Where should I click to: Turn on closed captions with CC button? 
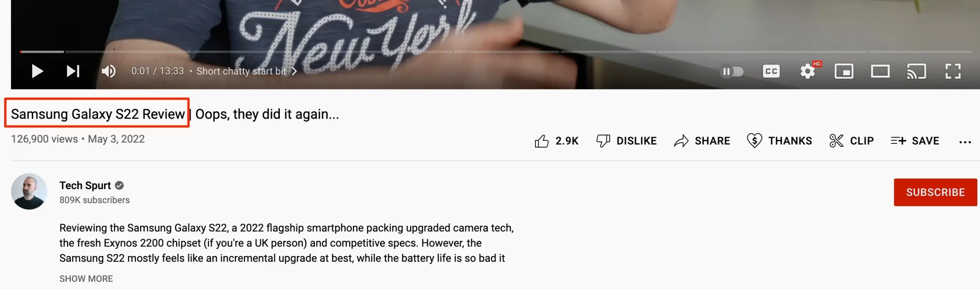click(x=771, y=71)
